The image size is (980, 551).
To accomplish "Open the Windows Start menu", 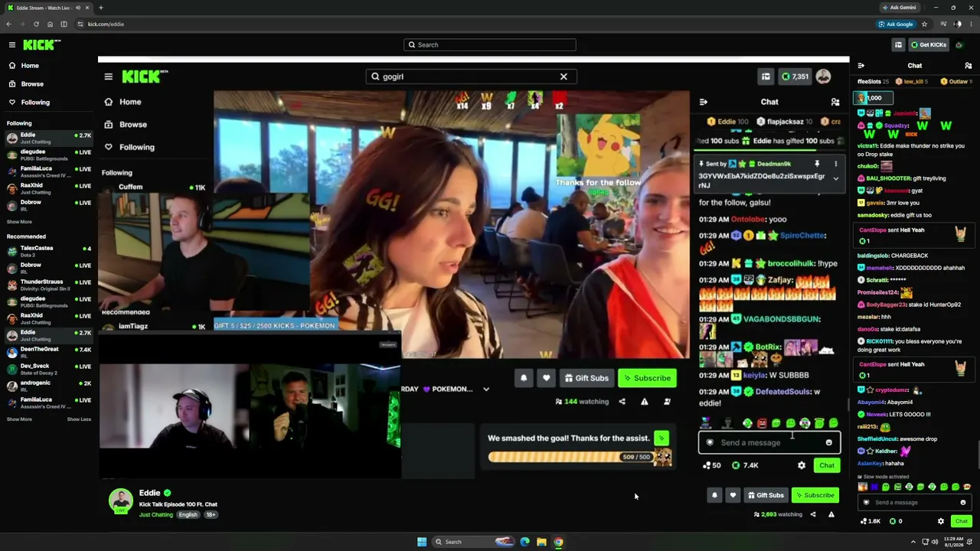I will pos(422,542).
